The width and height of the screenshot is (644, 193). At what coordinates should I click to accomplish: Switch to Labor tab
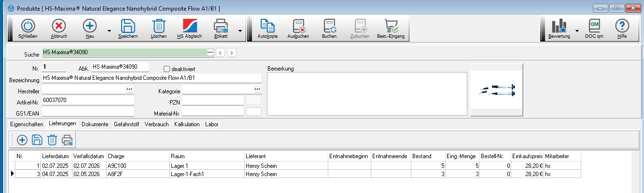(x=212, y=124)
